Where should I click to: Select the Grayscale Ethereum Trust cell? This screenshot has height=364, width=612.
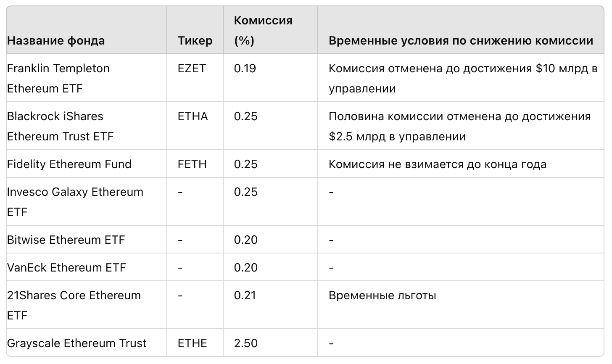pyautogui.click(x=76, y=343)
